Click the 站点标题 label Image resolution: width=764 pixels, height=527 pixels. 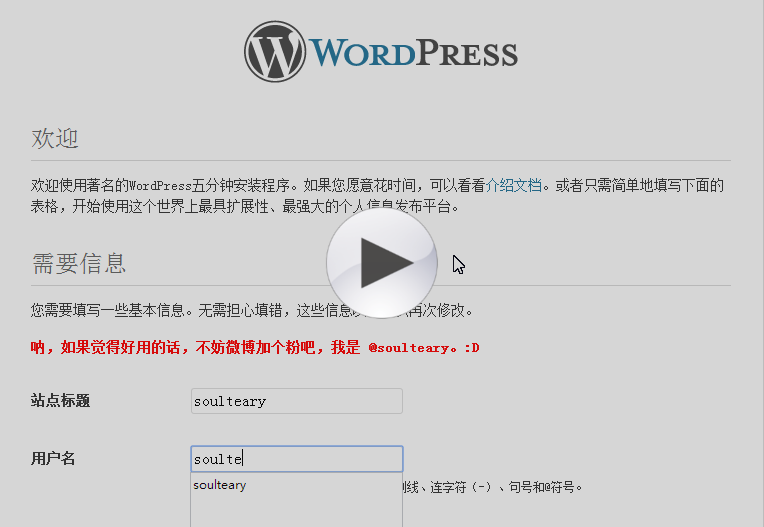pos(60,401)
